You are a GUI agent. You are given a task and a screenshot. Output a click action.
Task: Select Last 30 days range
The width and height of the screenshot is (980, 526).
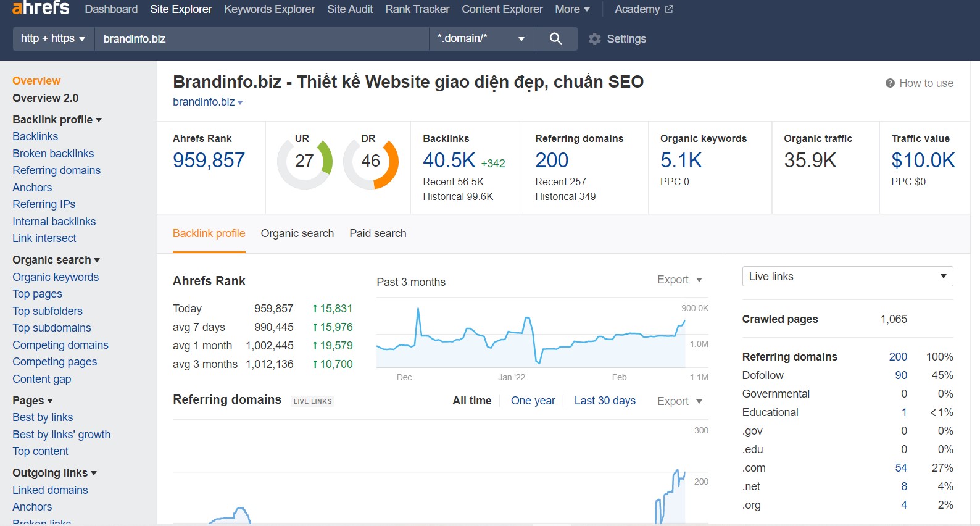click(x=605, y=401)
